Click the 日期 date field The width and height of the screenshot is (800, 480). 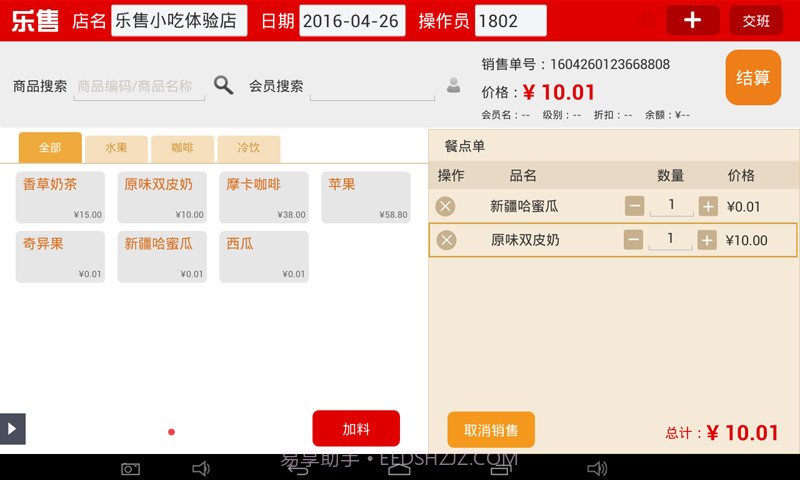(x=352, y=20)
